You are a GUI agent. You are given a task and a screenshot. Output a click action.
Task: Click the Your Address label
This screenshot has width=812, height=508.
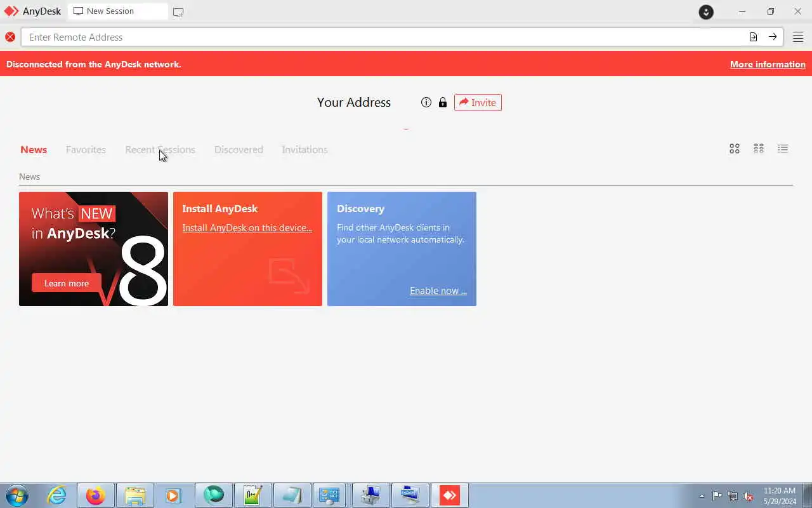click(354, 102)
